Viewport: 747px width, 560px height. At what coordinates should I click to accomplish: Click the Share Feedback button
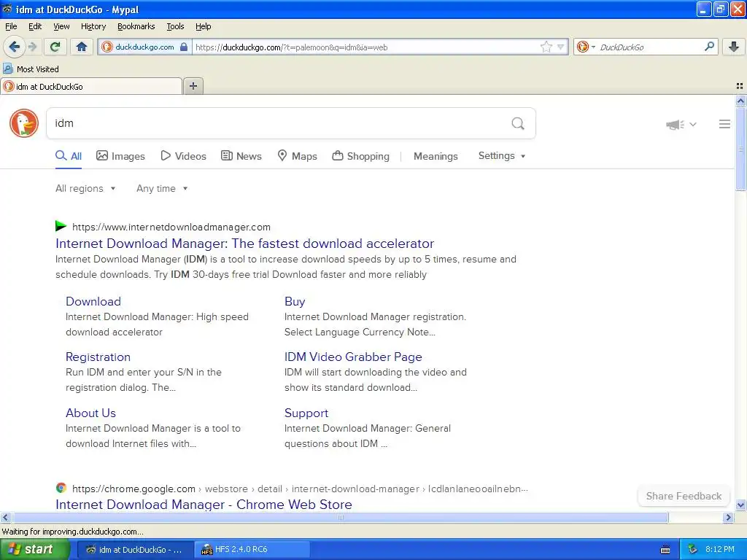pyautogui.click(x=684, y=496)
